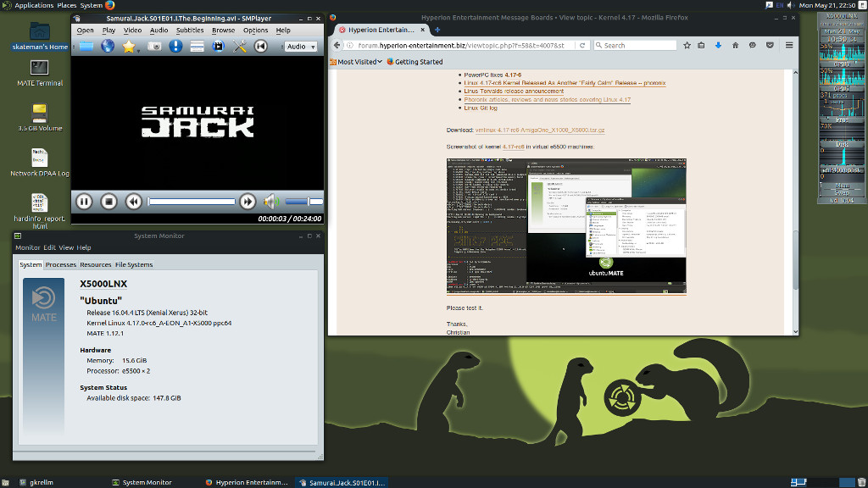868x488 pixels.
Task: Close the Hyperion Entertainment tab
Action: click(x=422, y=30)
